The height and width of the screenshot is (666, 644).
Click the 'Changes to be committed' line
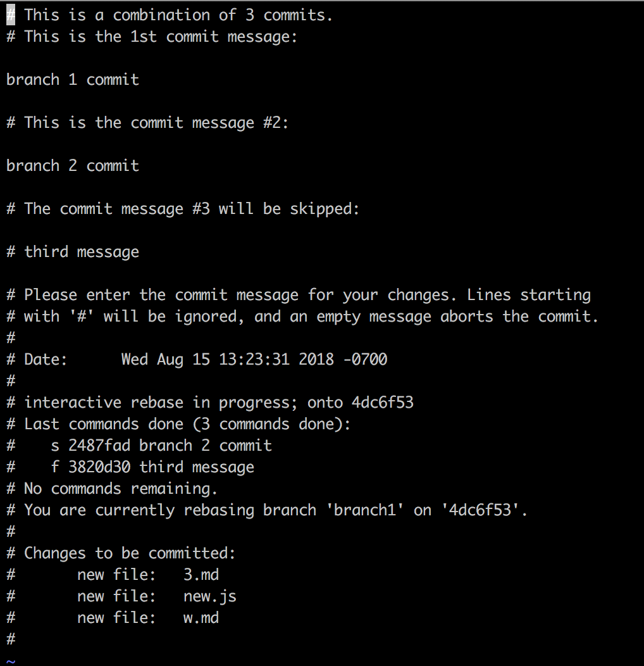coord(121,553)
